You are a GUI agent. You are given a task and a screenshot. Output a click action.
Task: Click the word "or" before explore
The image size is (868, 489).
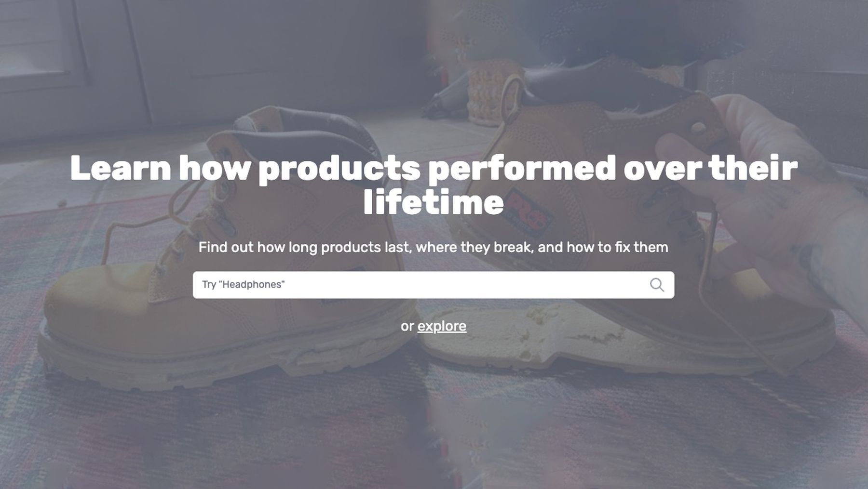click(407, 326)
